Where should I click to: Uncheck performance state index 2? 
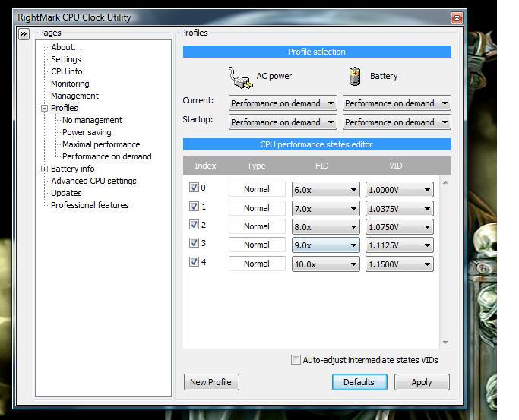point(194,225)
